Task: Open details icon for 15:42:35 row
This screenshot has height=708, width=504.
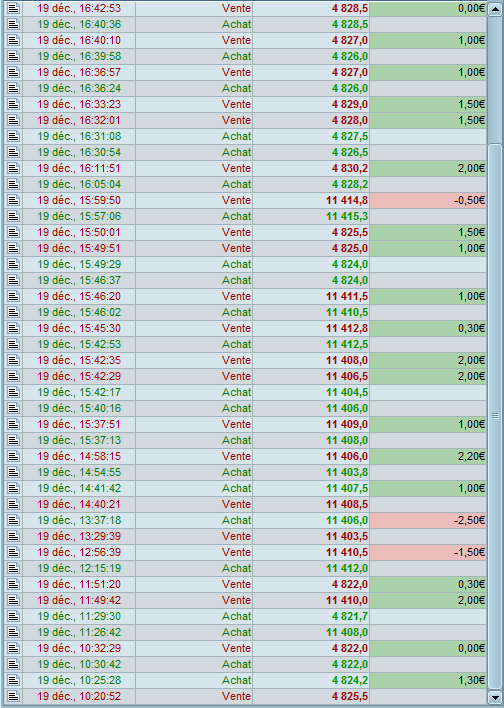Action: coord(14,360)
